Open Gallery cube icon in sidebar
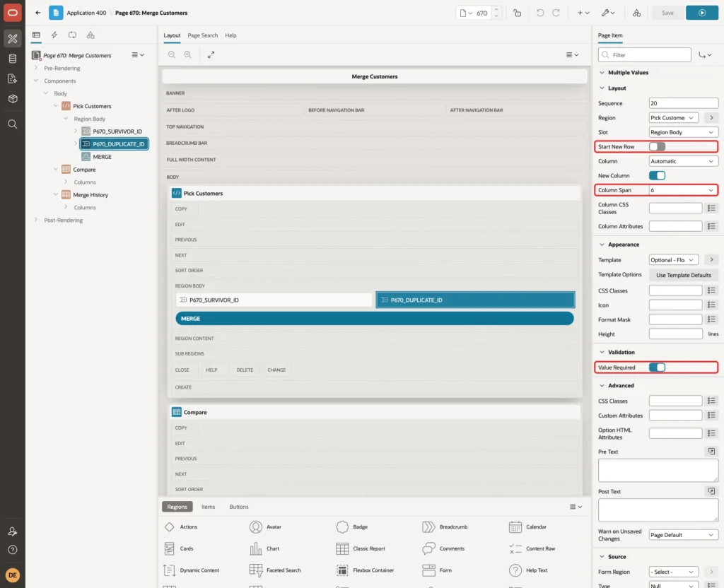724x588 pixels. (13, 99)
